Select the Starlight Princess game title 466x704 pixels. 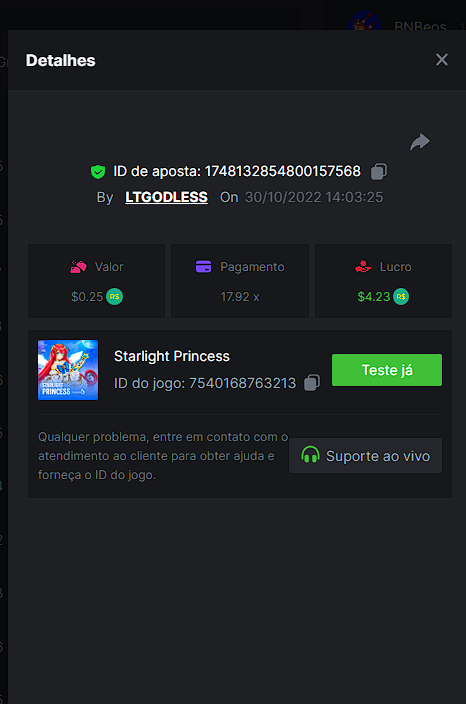click(x=171, y=356)
